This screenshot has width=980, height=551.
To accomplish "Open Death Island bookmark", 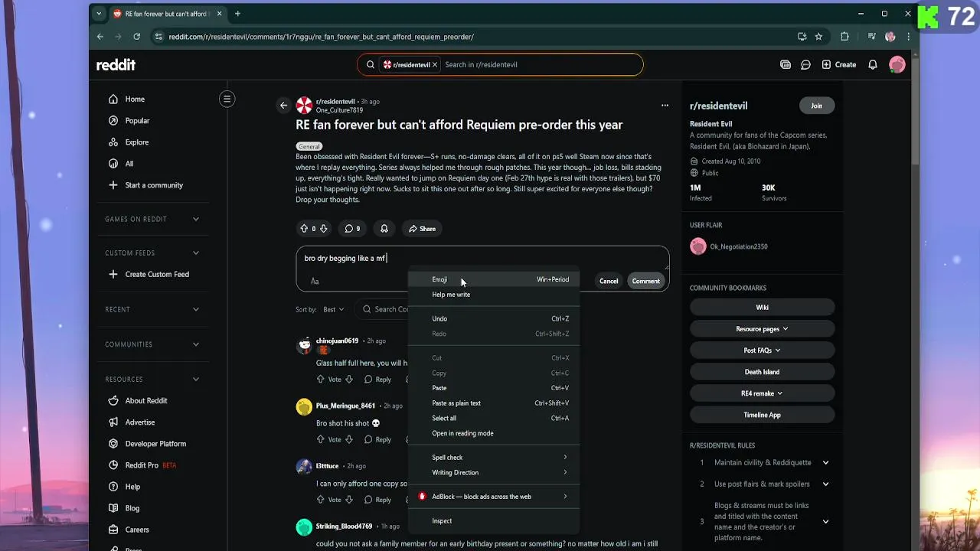I will [x=762, y=371].
